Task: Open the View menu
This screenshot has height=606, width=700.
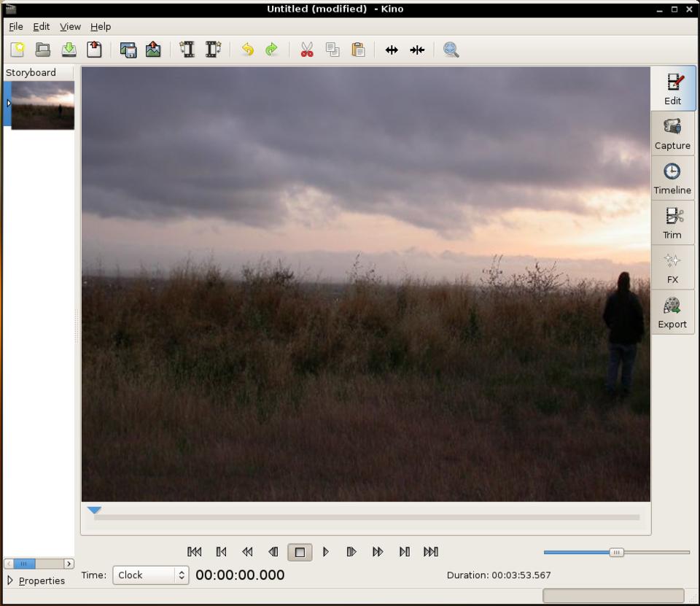Action: point(70,26)
